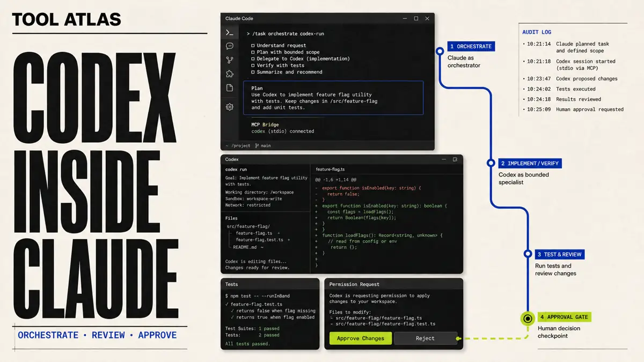Viewport: 644px width, 362px height.
Task: Click the codex (stdio) connected status line
Action: [x=283, y=131]
